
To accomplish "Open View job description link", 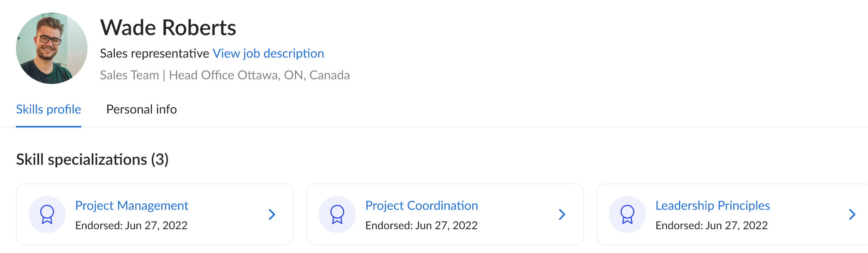I will tap(268, 53).
